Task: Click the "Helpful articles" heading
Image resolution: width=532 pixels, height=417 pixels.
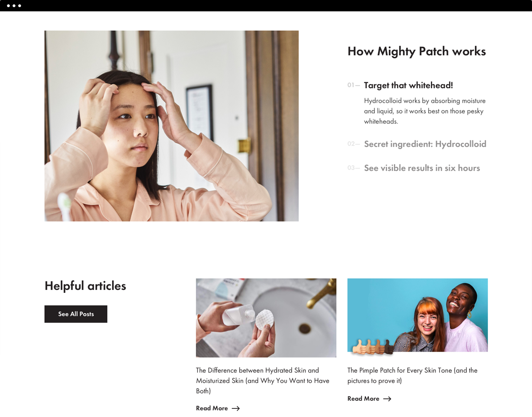Action: click(85, 286)
